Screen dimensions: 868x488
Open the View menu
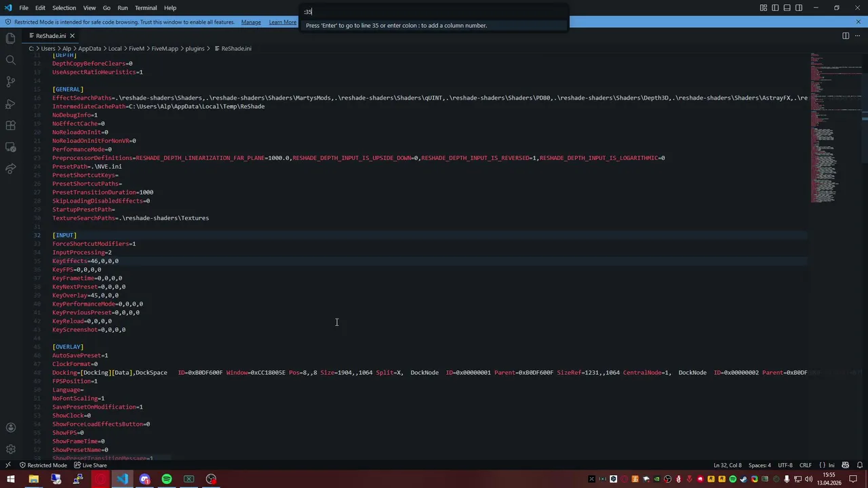[x=89, y=8]
